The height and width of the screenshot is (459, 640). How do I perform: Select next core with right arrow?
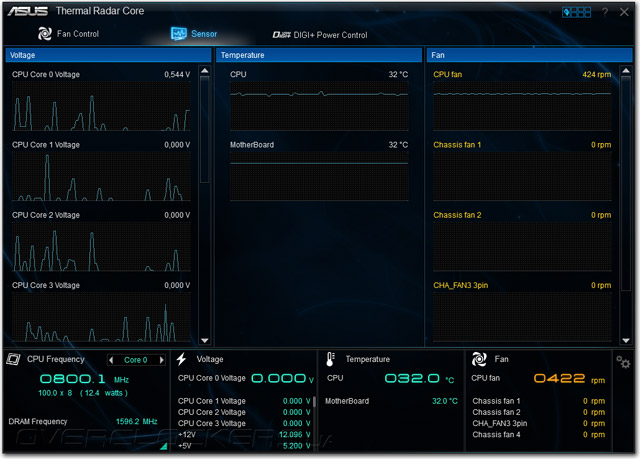pyautogui.click(x=162, y=360)
